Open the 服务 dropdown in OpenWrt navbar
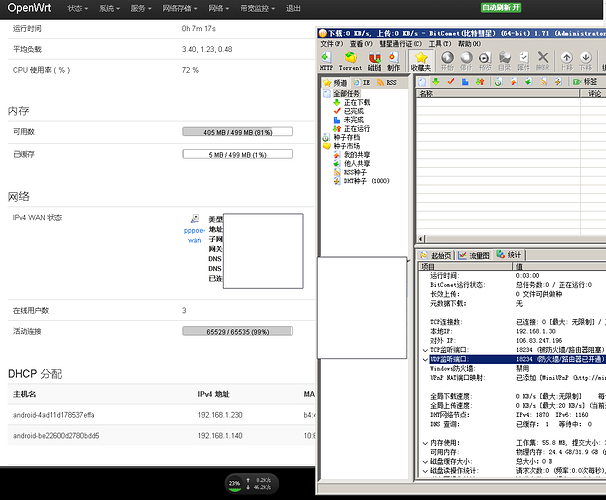 (141, 9)
